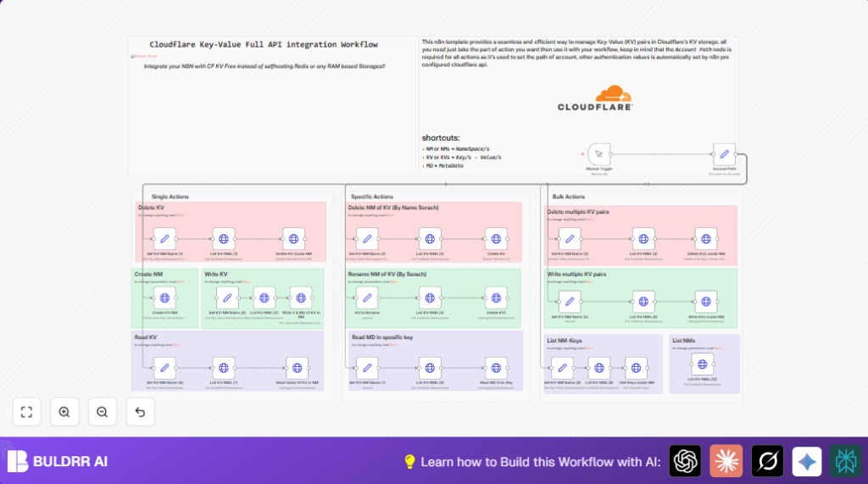Click the Manual Trigger node
868x484 pixels.
(x=599, y=154)
